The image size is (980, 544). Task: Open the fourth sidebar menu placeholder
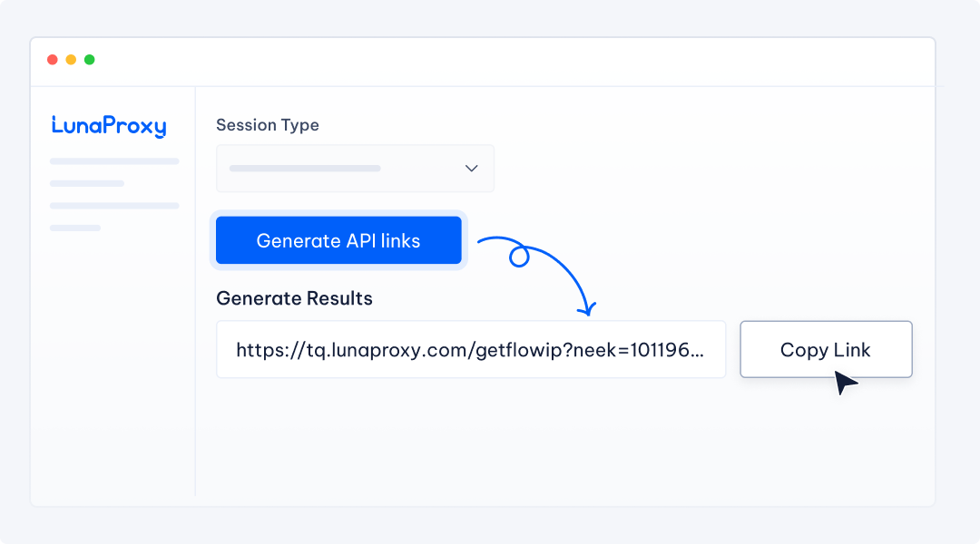pos(75,228)
